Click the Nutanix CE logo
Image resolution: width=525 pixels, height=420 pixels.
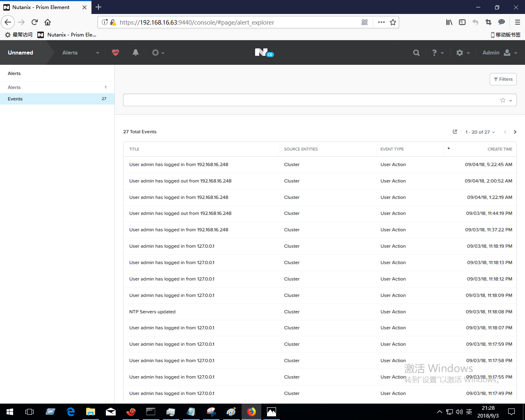264,52
